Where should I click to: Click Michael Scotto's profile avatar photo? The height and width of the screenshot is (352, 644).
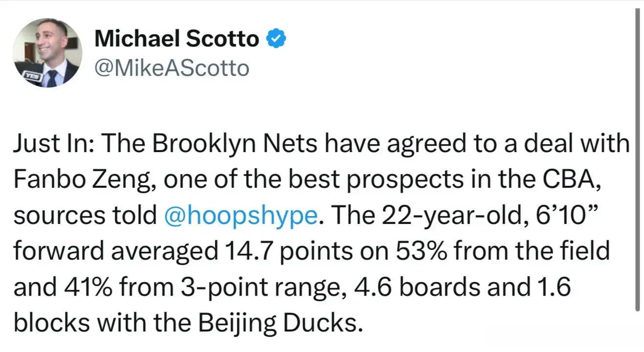click(x=47, y=53)
